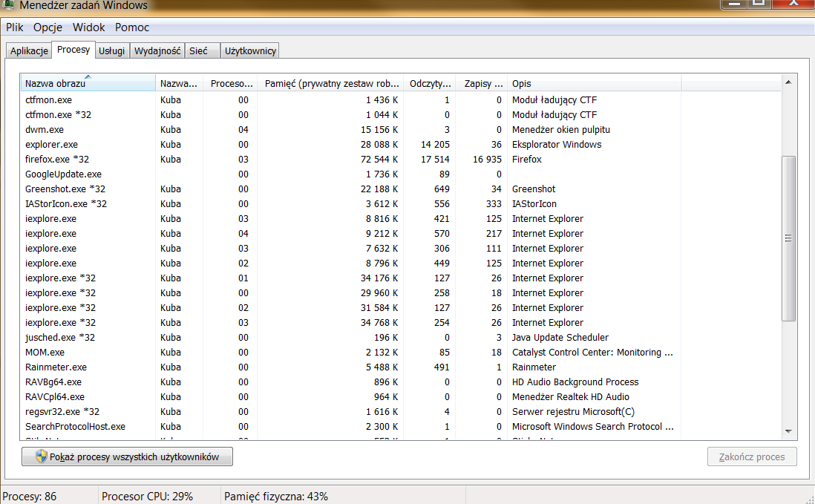Open the Pomoc menu
Screen dimensions: 815x504
tap(132, 27)
